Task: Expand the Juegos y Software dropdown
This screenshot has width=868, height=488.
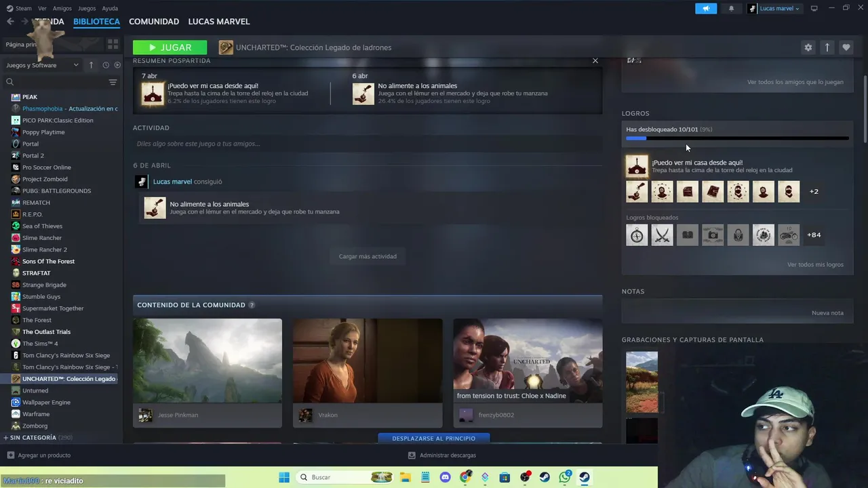Action: 42,65
